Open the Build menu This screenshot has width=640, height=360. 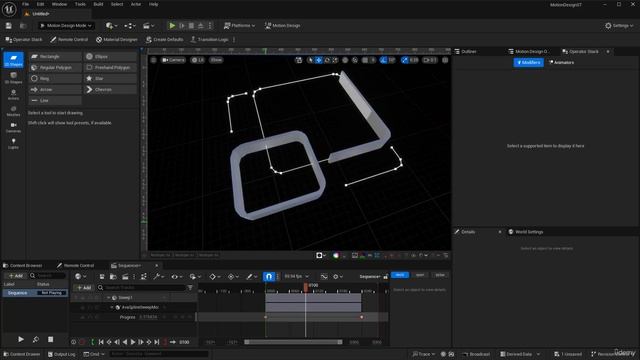coord(98,4)
